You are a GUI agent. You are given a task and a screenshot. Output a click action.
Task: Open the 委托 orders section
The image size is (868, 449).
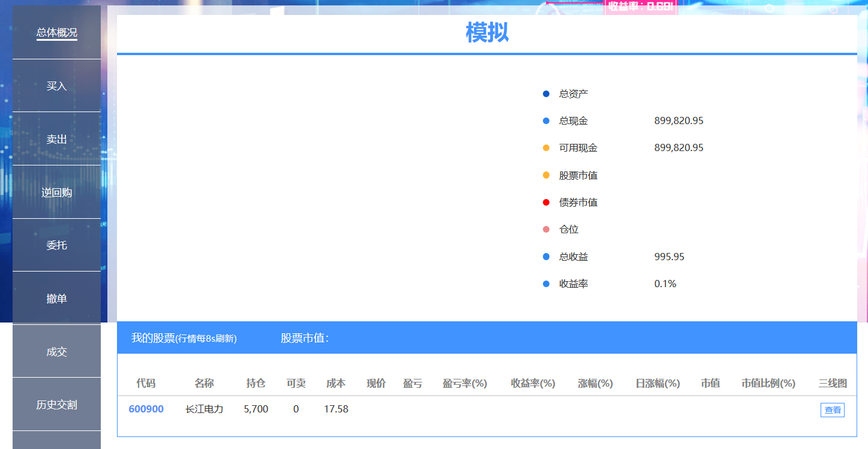56,245
